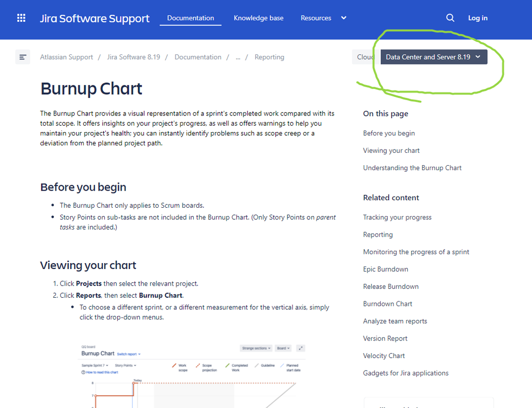Open Version Report related page
The height and width of the screenshot is (408, 532).
click(385, 338)
